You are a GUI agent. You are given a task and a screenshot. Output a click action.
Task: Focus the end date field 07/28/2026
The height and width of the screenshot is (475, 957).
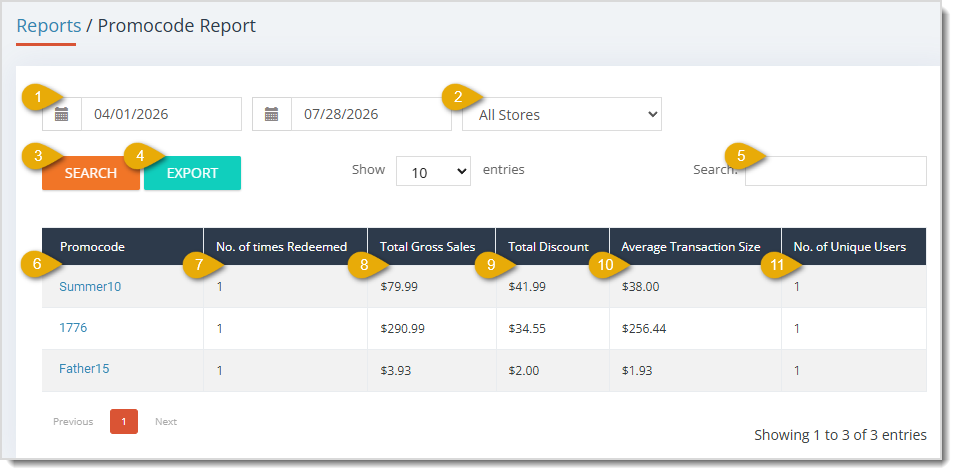(371, 114)
